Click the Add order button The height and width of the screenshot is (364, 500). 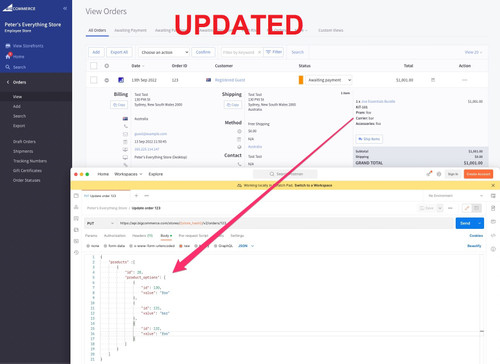tap(96, 52)
